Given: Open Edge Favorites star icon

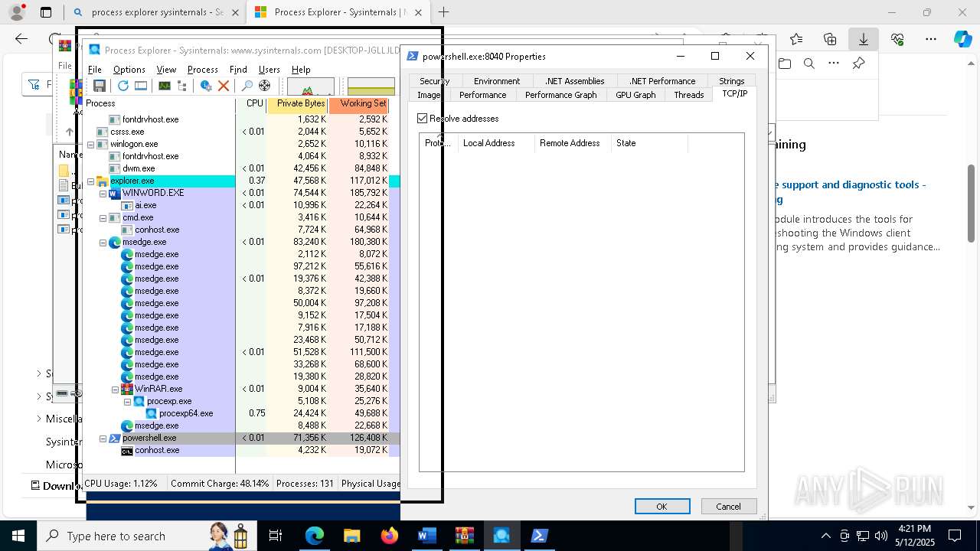Looking at the screenshot, I should 796,39.
